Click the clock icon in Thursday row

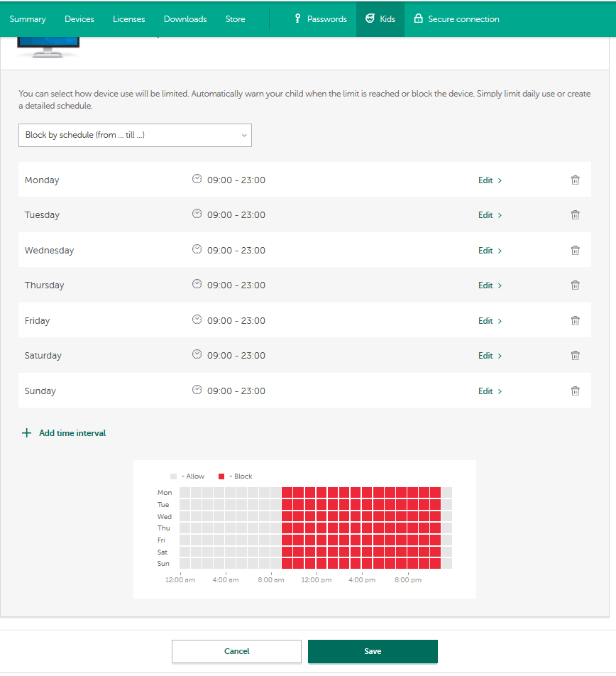197,285
